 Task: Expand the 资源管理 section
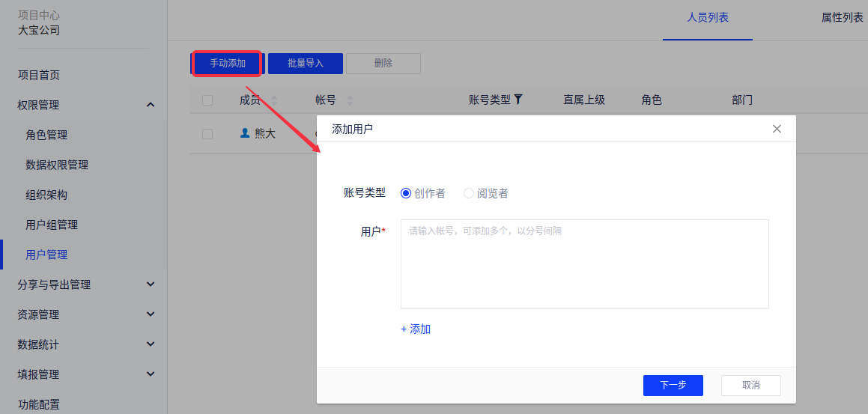[151, 314]
